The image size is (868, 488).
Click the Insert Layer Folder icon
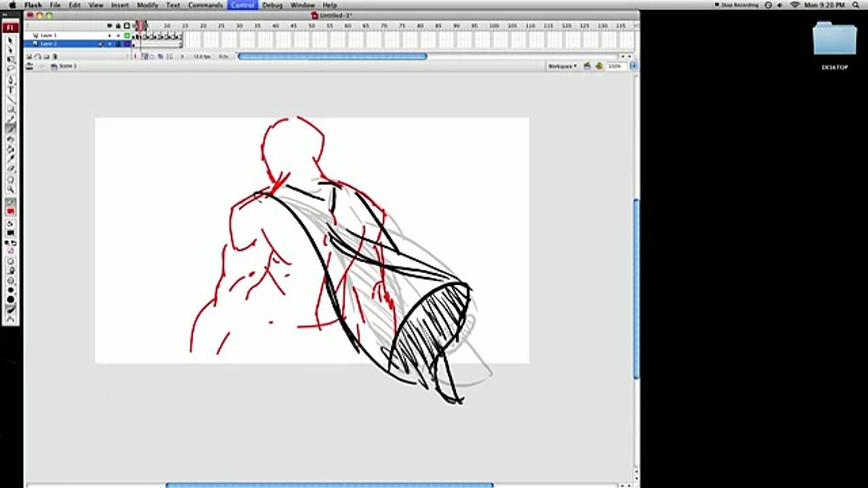47,56
